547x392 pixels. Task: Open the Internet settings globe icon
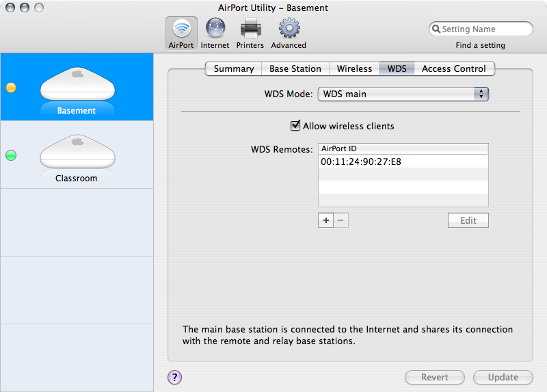(215, 28)
